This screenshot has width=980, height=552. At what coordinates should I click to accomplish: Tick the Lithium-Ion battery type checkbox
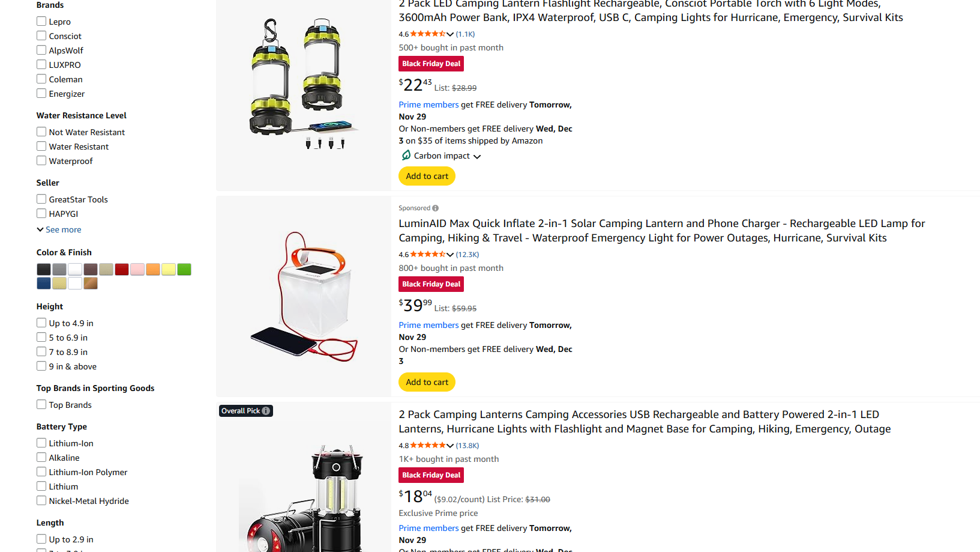pos(41,443)
